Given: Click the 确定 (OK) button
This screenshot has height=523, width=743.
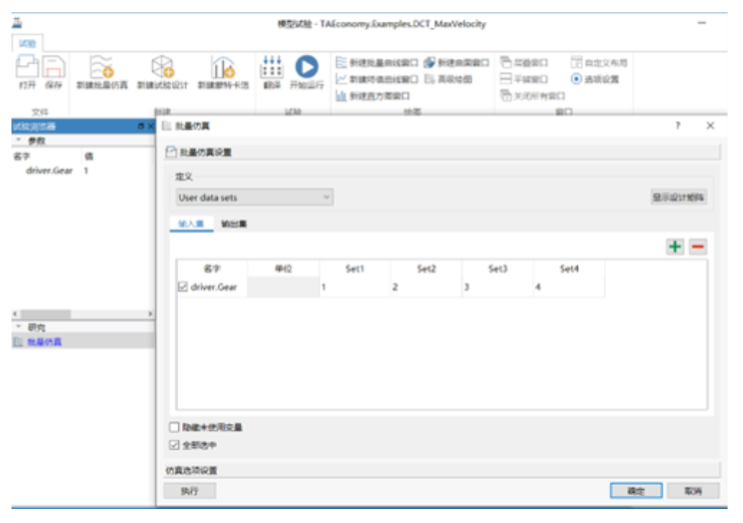Looking at the screenshot, I should pos(636,491).
